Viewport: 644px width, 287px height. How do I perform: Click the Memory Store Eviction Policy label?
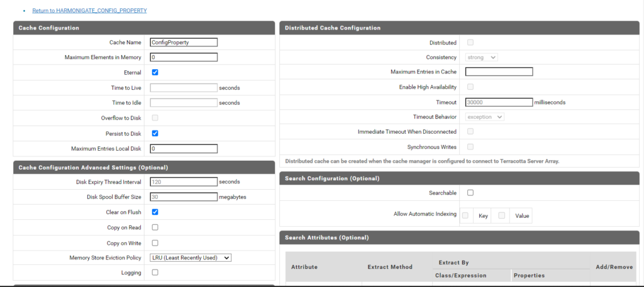point(106,258)
